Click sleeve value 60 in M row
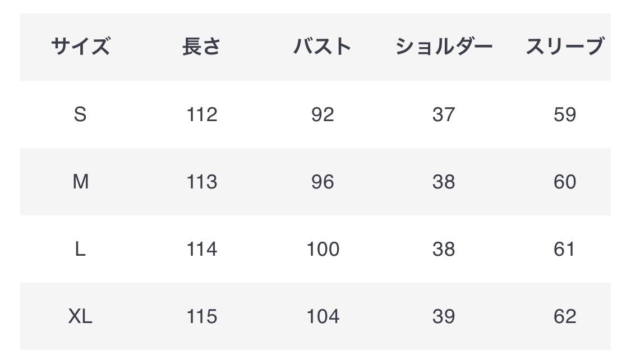The height and width of the screenshot is (364, 631). (564, 182)
